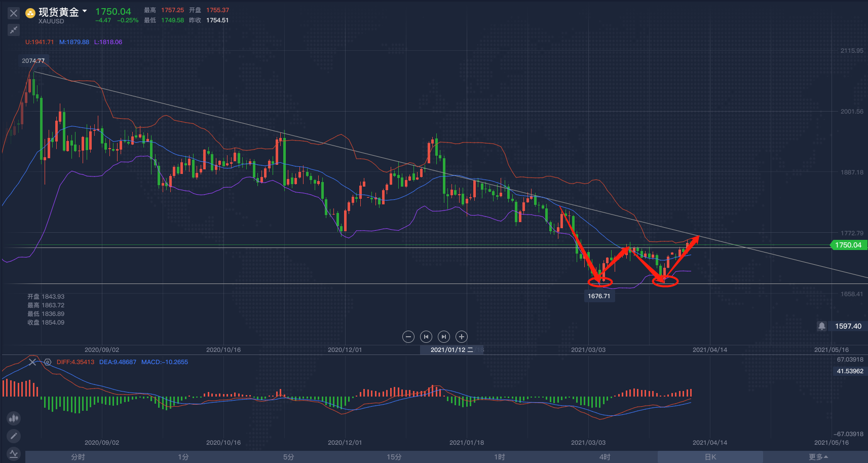Click the Bollinger upper band value U:1941.71
Screen dimensions: 868x463
tap(40, 42)
